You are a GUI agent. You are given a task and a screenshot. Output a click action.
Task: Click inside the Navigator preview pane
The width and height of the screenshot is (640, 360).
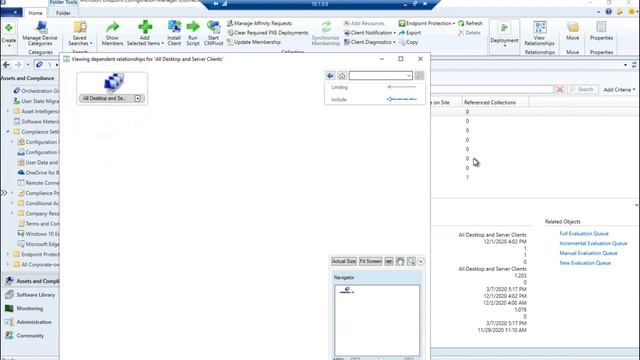click(377, 320)
